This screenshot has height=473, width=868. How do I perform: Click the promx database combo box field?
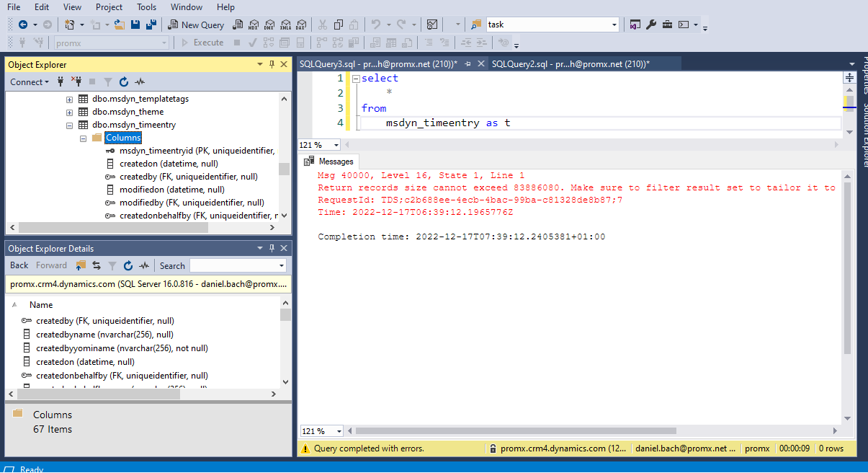(x=108, y=42)
